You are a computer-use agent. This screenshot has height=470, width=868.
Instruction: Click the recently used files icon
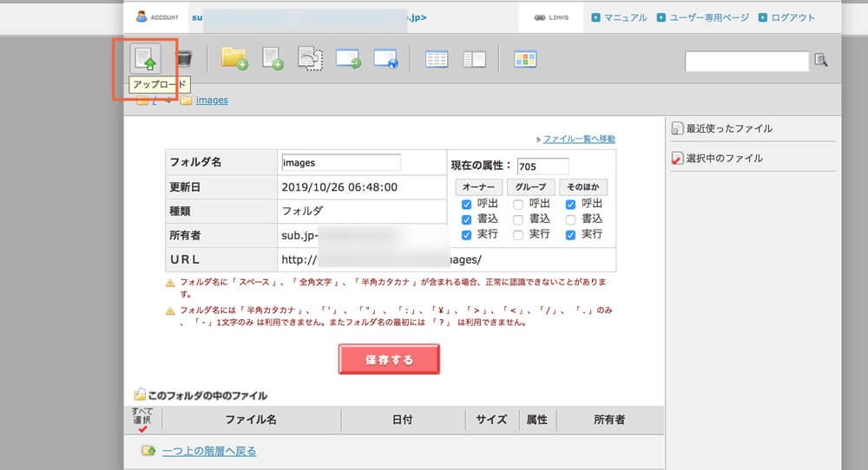click(x=677, y=128)
